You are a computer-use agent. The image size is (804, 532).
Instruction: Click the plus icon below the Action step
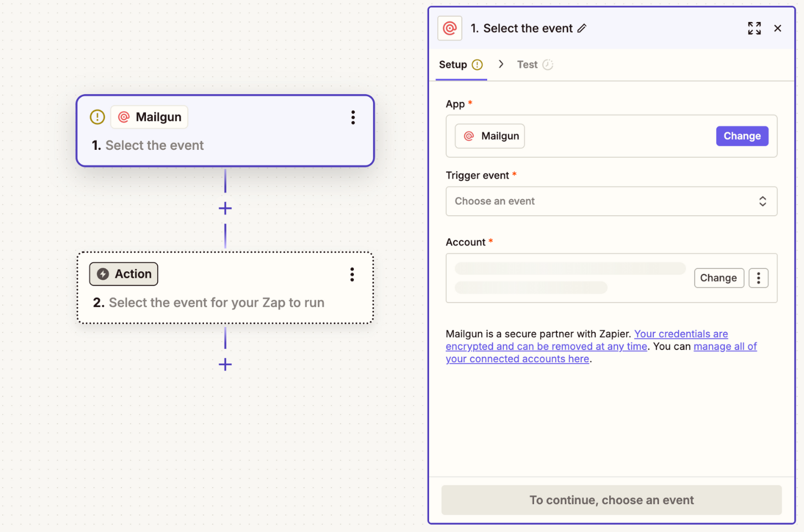point(225,364)
